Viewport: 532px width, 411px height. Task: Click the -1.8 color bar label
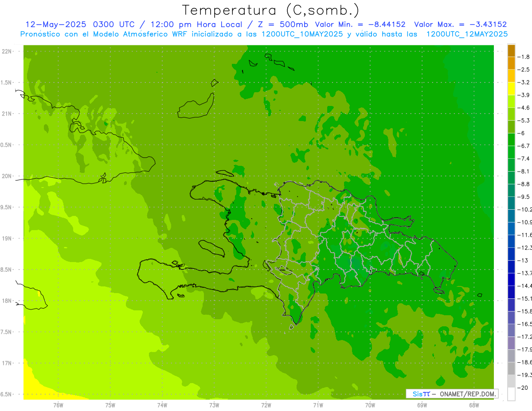524,57
